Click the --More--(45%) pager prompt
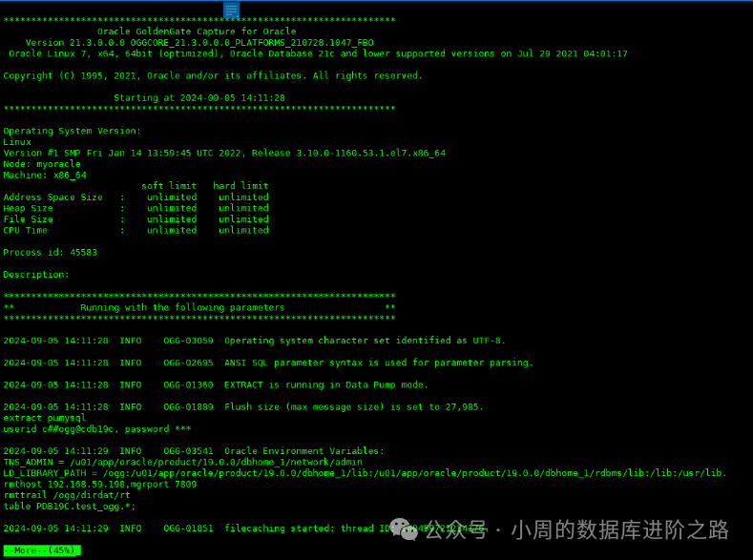Screen dimensions: 753x560 [42, 550]
